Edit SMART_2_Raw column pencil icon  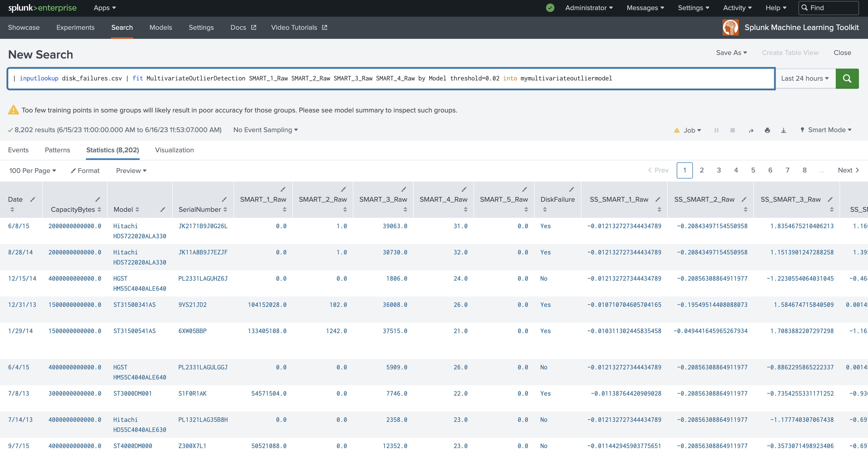point(343,189)
